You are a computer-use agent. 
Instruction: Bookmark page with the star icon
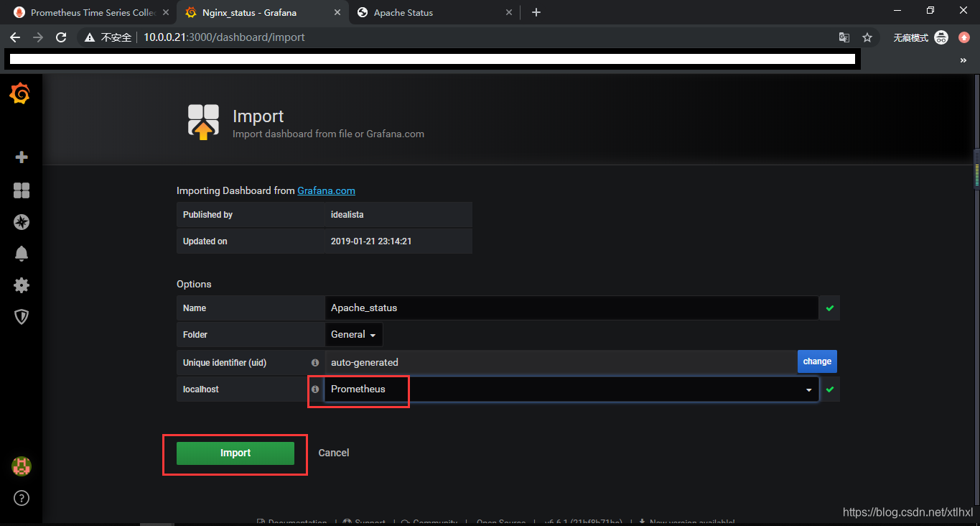867,37
